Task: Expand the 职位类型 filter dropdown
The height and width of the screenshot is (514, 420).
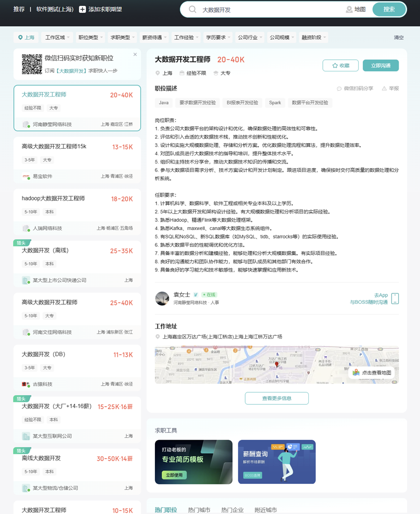Action: [x=90, y=37]
